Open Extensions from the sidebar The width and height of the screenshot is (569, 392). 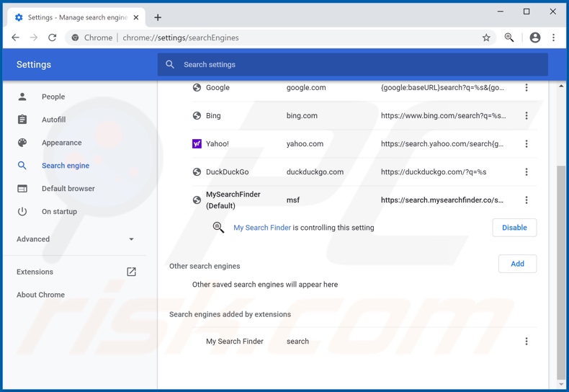point(35,272)
